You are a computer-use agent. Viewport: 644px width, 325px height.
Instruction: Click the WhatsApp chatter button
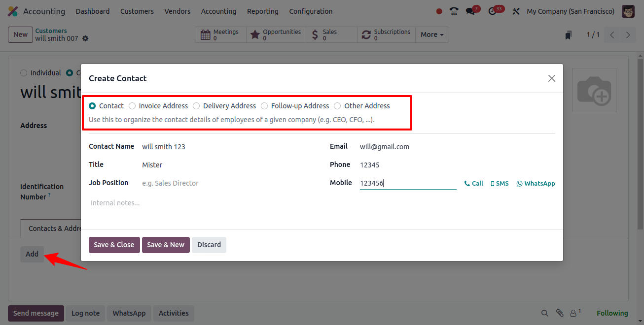click(x=129, y=313)
